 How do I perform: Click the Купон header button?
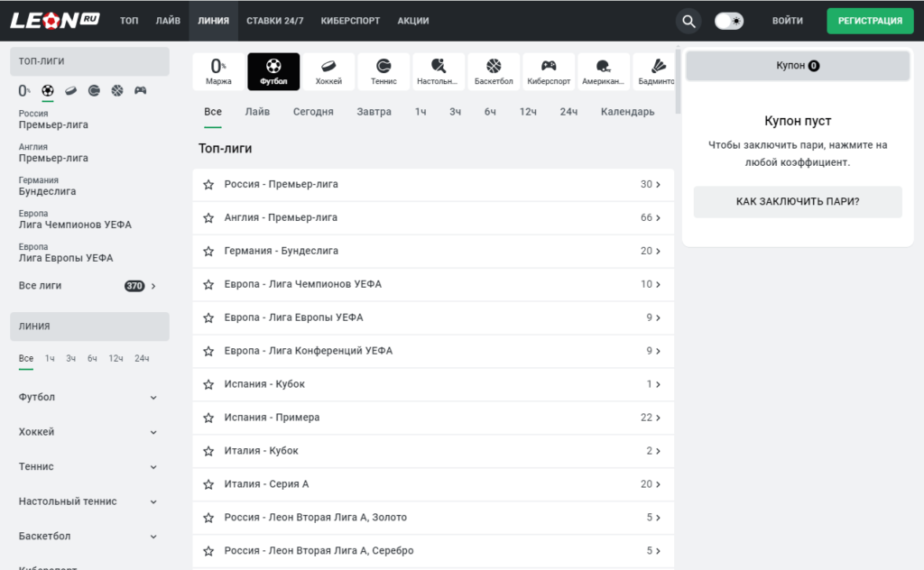tap(798, 66)
